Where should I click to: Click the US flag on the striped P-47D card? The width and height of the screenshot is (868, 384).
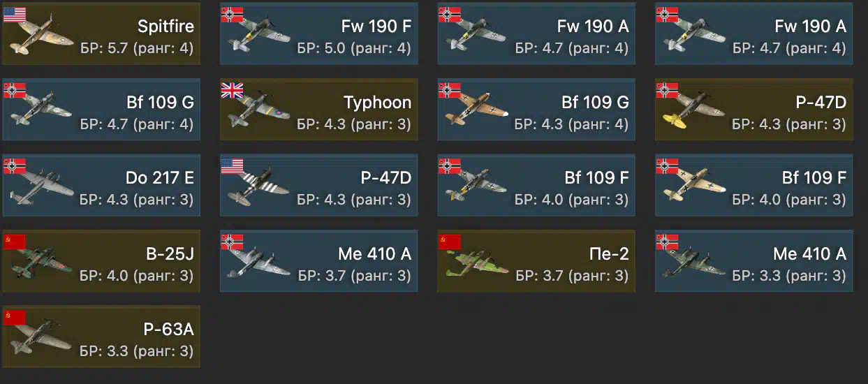click(232, 166)
